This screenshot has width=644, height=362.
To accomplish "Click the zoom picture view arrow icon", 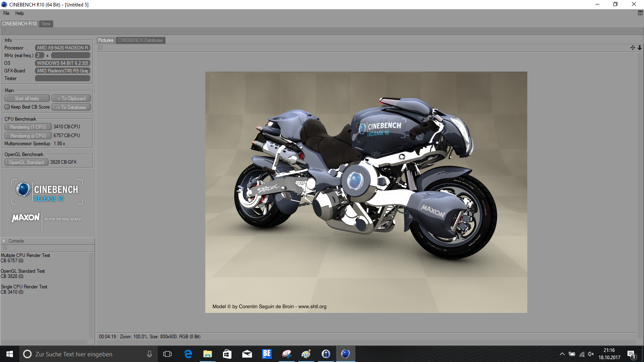I will click(x=640, y=47).
